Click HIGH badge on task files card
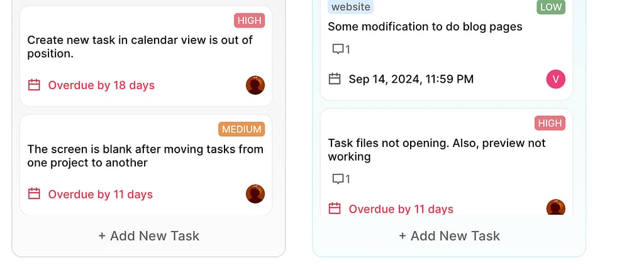Screen dimensions: 644x280 coord(550,123)
